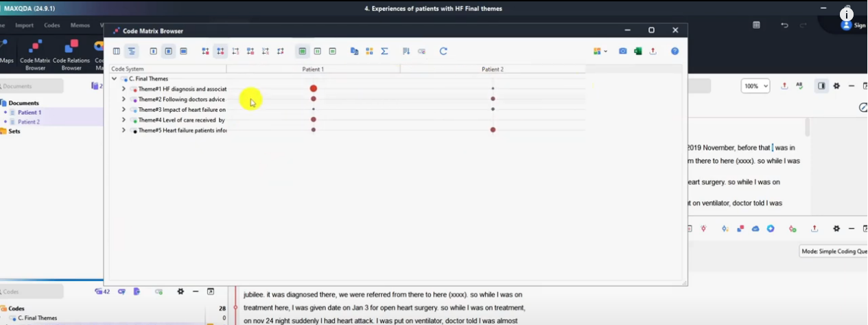The height and width of the screenshot is (325, 868).
Task: Open the blue help question mark icon
Action: tap(675, 52)
